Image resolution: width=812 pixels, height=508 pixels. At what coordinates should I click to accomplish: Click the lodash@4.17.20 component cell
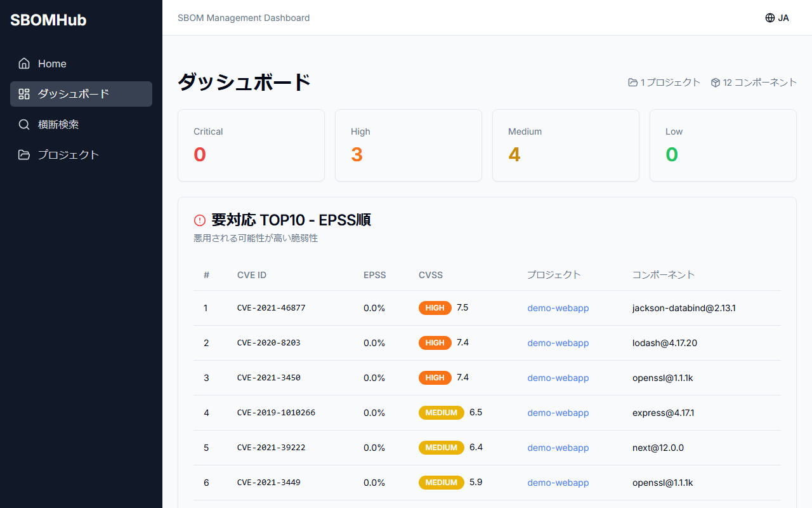(665, 343)
